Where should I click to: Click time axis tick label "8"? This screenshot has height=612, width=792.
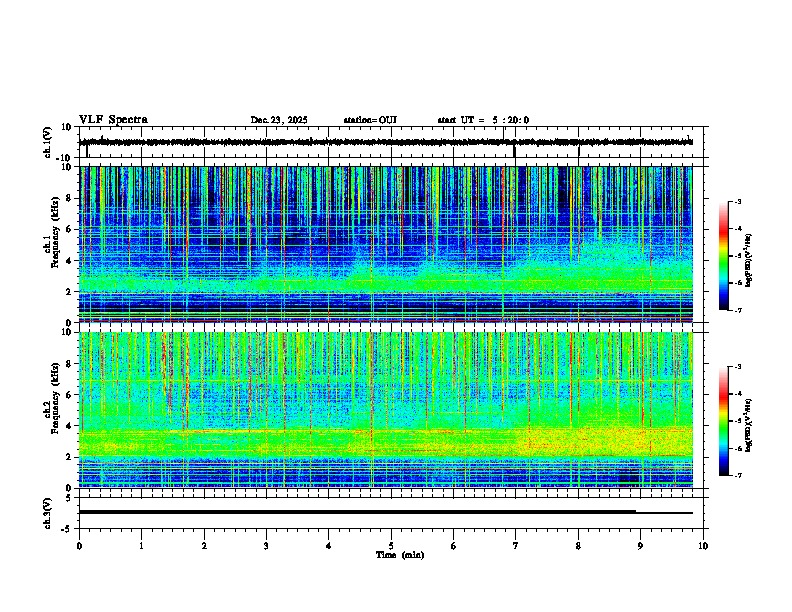pos(578,546)
